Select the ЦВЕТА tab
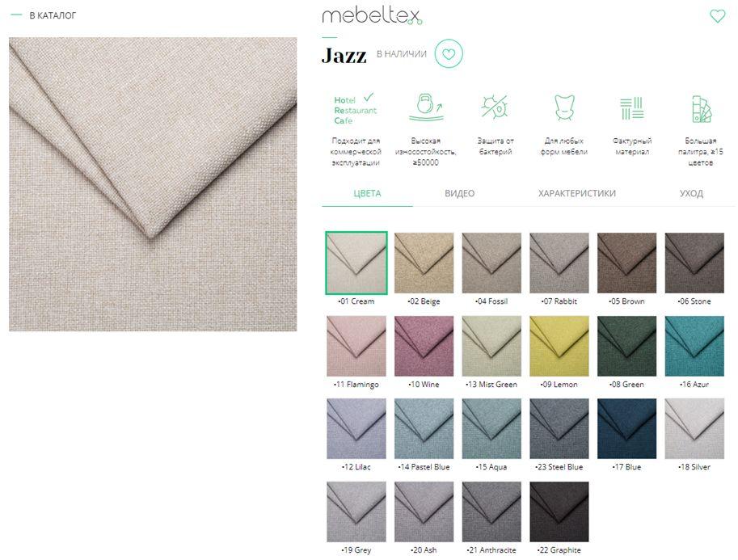 click(367, 193)
